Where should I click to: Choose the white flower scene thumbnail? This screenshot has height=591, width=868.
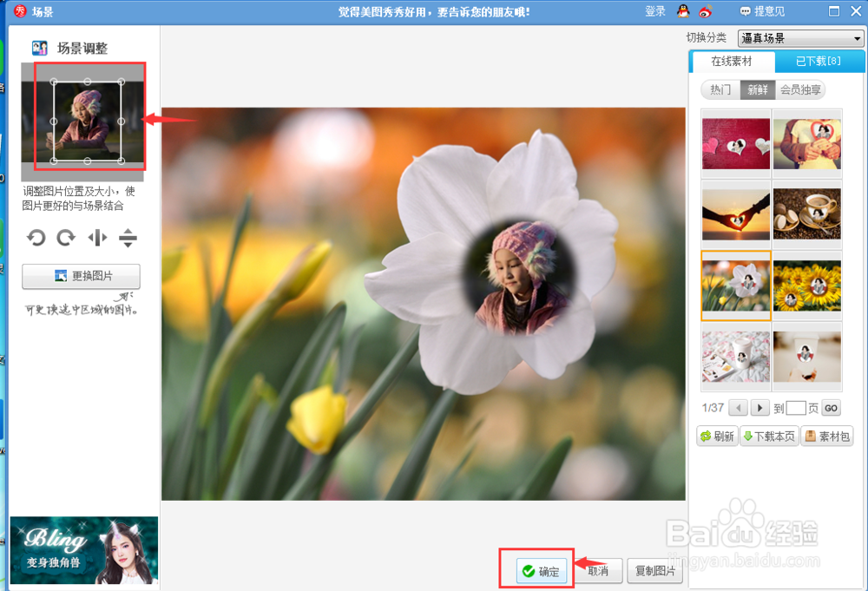click(736, 286)
